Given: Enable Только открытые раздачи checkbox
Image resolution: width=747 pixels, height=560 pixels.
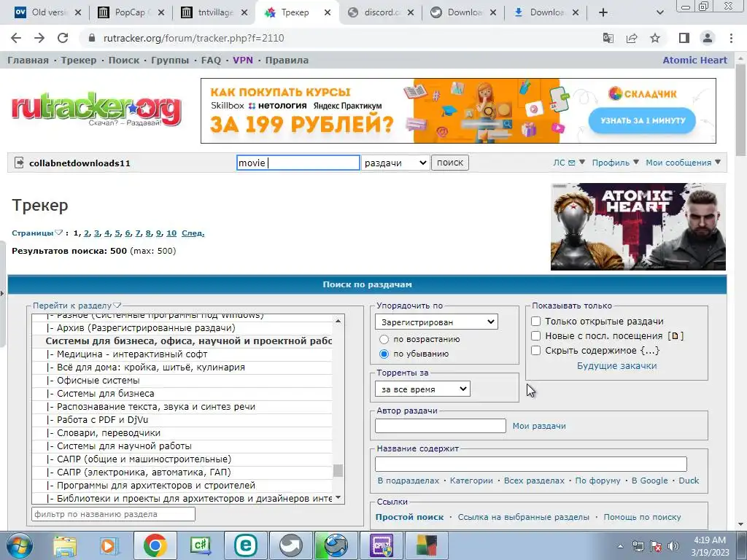Looking at the screenshot, I should 536,322.
